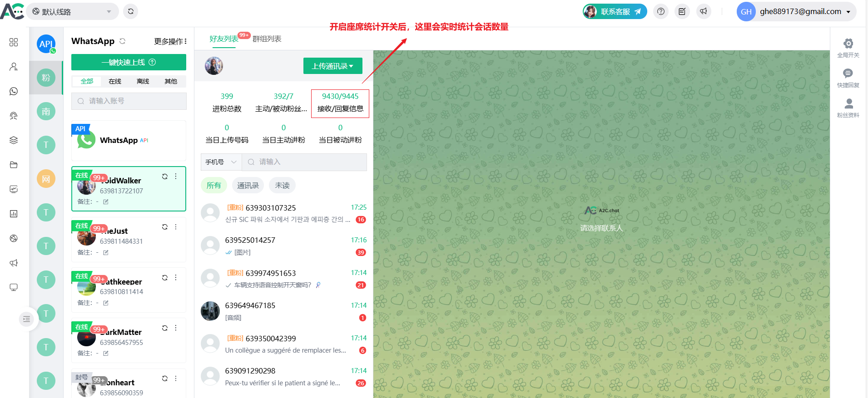Viewport: 868px width, 398px height.
Task: Select the 离线 account filter
Action: point(143,81)
